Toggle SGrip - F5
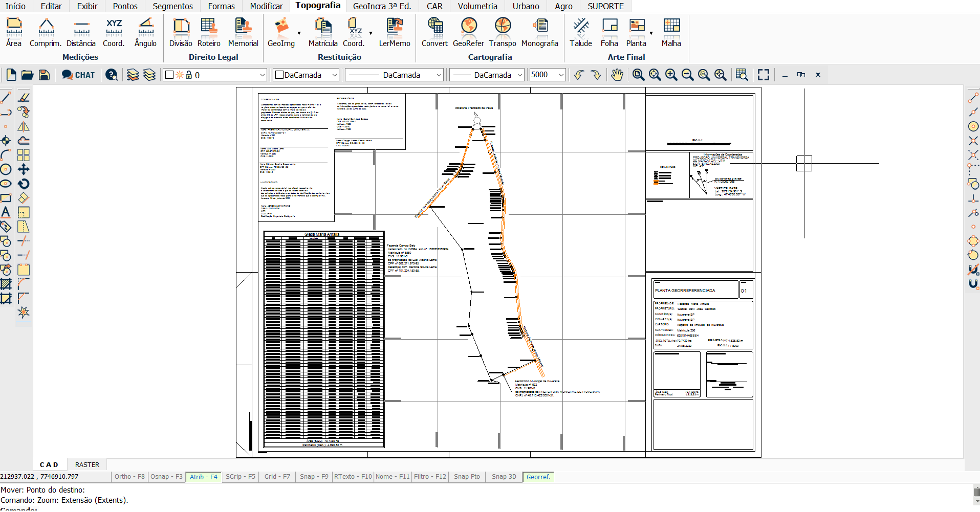The image size is (980, 512). click(x=241, y=477)
